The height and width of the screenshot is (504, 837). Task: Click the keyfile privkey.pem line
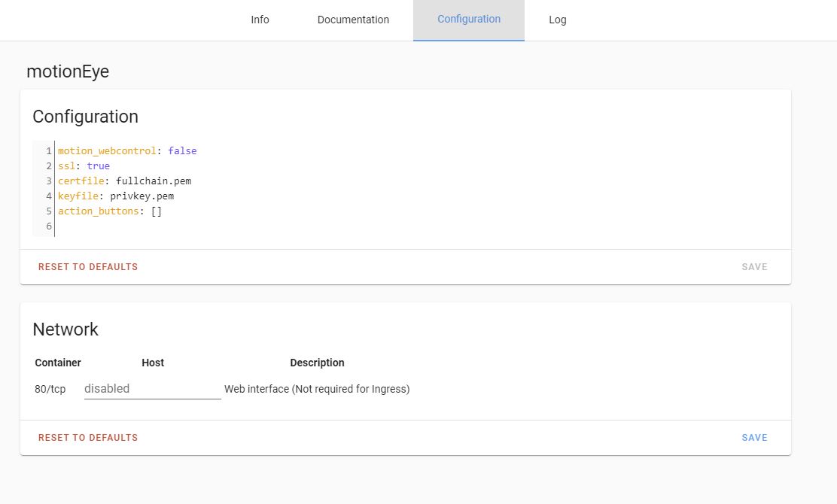click(x=141, y=196)
